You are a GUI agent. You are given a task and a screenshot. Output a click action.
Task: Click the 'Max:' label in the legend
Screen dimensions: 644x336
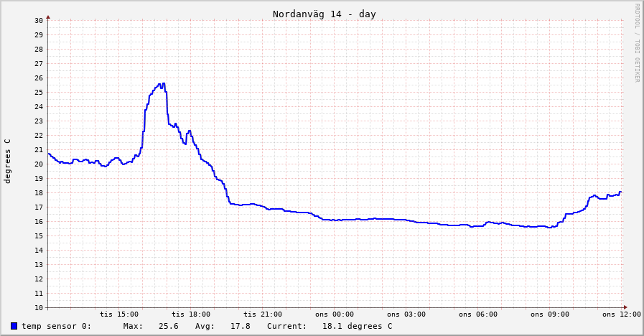click(133, 326)
